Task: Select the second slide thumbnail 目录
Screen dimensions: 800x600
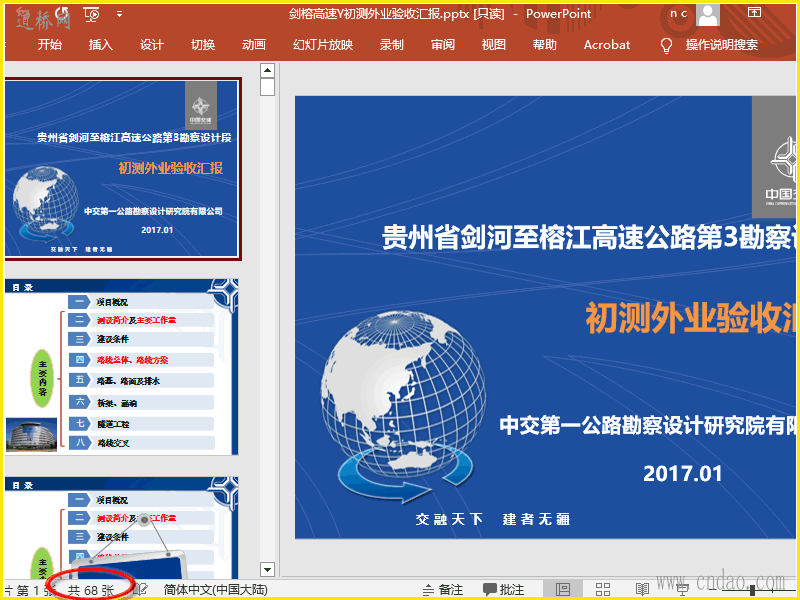Action: pos(121,366)
